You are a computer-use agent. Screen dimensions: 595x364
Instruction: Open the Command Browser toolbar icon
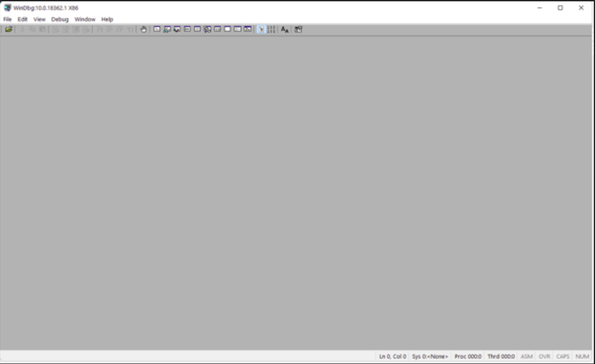248,30
